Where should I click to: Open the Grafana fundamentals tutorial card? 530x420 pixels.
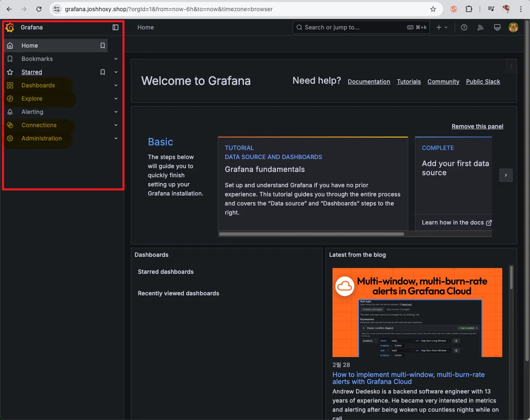coord(313,183)
